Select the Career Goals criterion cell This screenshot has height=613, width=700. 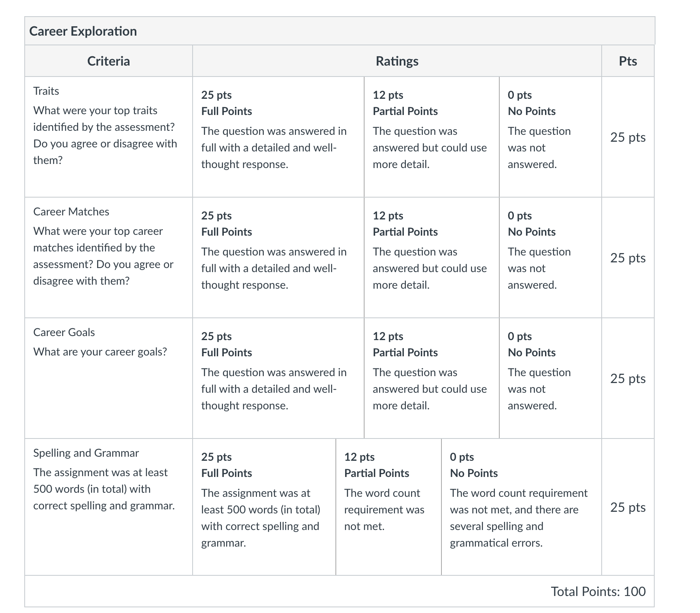point(108,378)
